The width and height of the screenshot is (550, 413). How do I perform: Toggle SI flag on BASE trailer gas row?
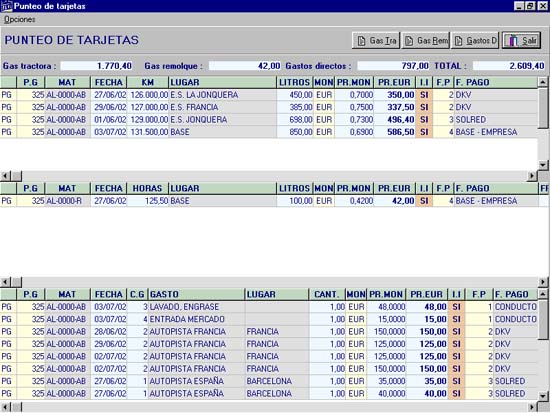pos(424,201)
